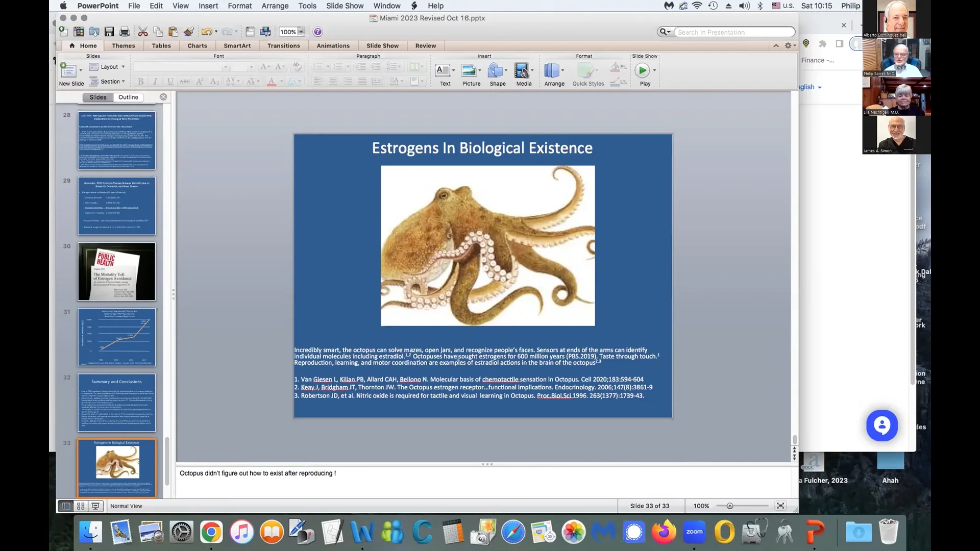Insert a Text box via Text icon
This screenshot has height=551, width=980.
coord(443,70)
